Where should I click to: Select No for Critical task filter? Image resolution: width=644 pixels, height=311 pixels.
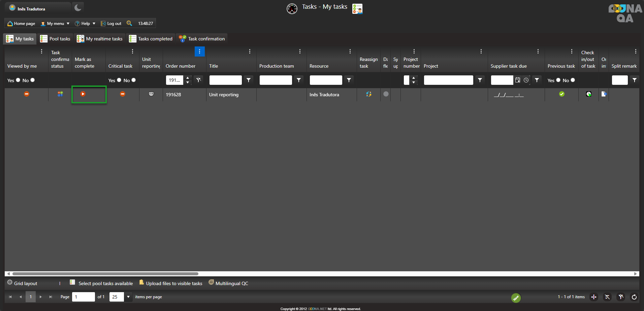[134, 80]
